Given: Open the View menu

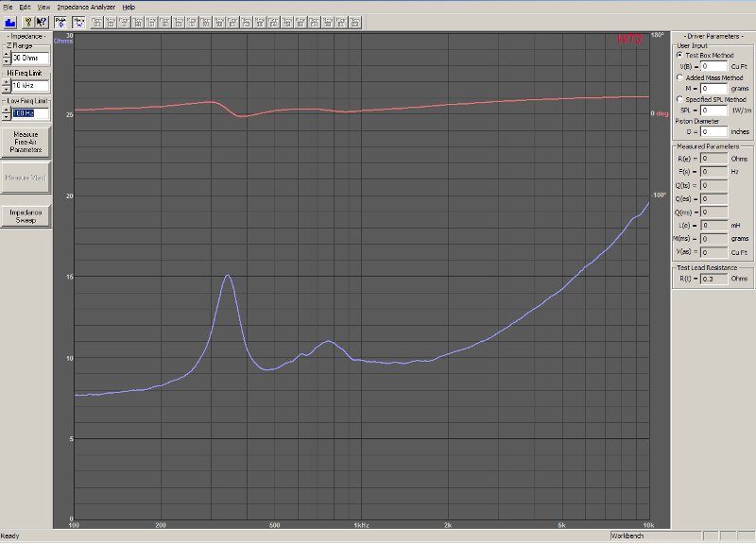Looking at the screenshot, I should [x=43, y=8].
